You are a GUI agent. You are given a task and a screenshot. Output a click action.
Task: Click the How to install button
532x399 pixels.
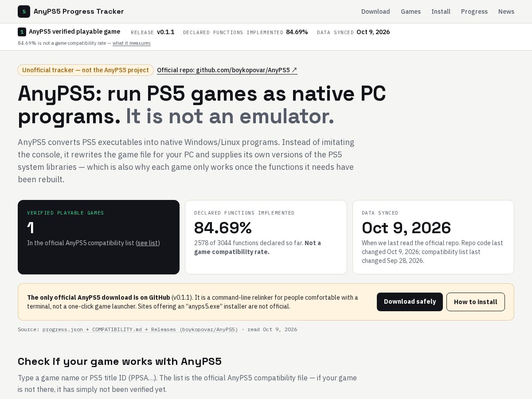[x=476, y=302]
